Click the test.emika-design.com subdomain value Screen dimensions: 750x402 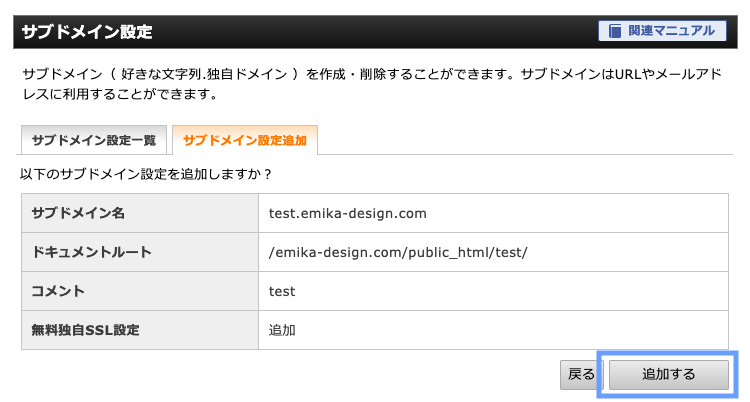point(348,212)
